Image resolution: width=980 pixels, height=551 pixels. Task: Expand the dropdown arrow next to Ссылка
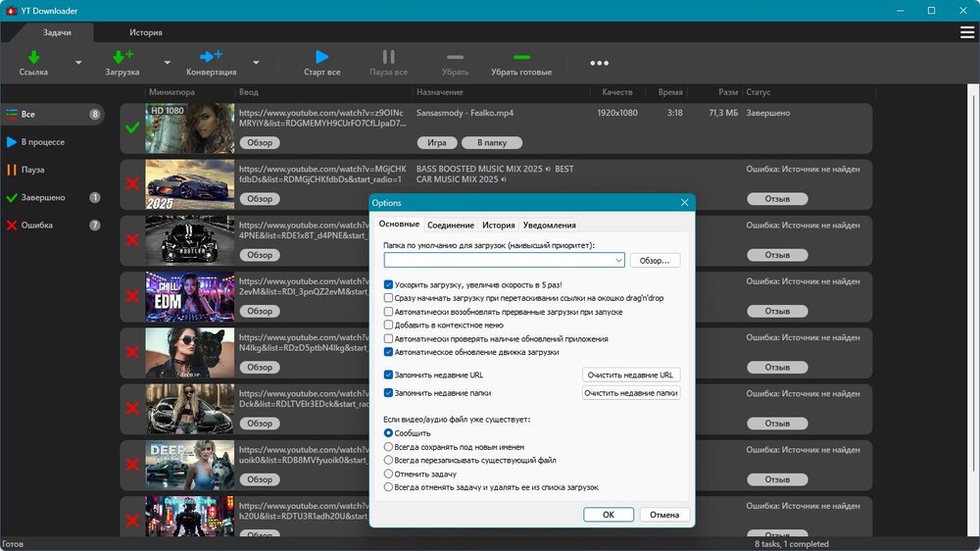(x=78, y=64)
